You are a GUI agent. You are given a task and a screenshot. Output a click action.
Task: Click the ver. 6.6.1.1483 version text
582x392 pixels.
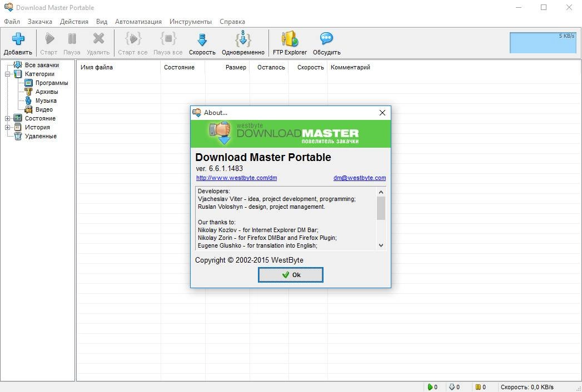[220, 168]
